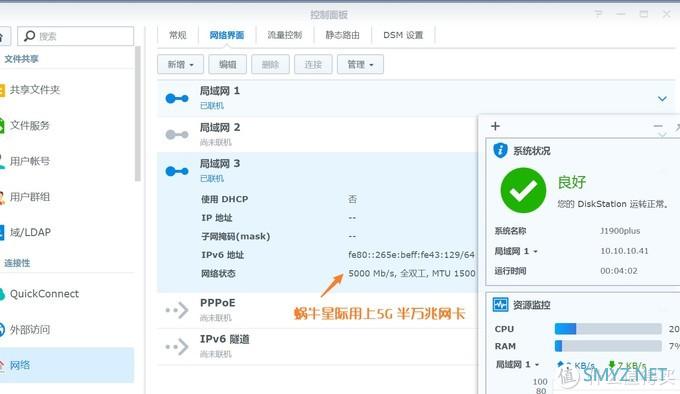Screen dimensions: 680x394
Task: Switch to the 网络界面 tab
Action: (226, 35)
